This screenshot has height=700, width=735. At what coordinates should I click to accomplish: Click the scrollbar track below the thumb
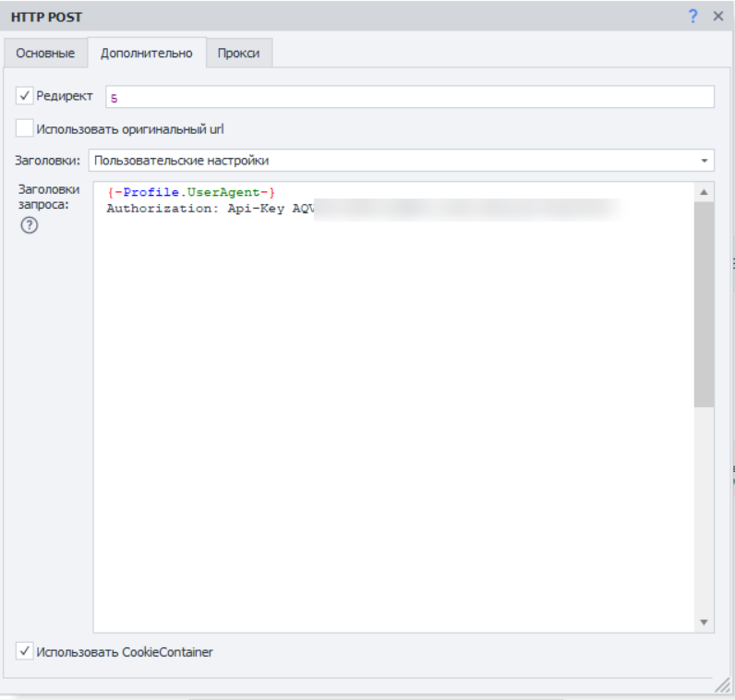(704, 510)
